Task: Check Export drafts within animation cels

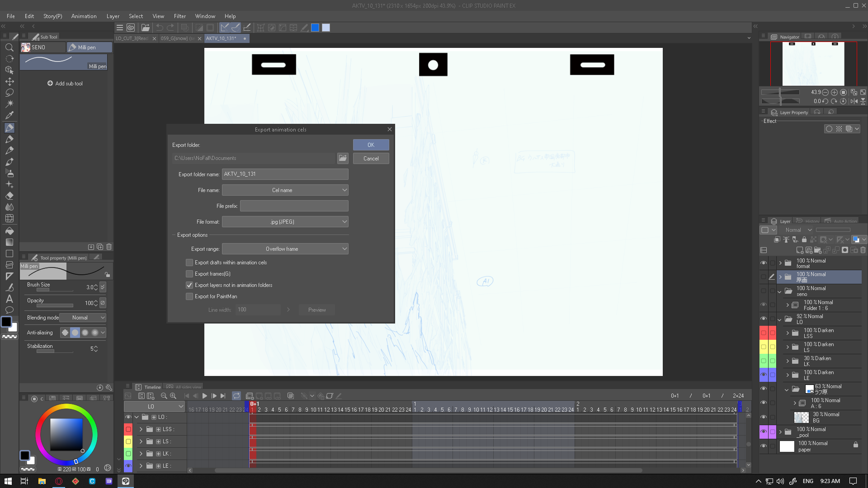Action: pyautogui.click(x=189, y=263)
